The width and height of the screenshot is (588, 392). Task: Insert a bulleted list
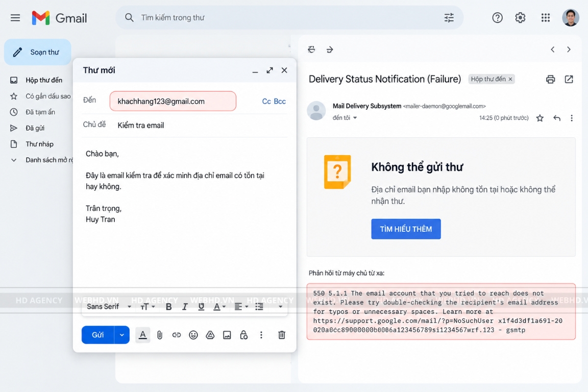(259, 307)
